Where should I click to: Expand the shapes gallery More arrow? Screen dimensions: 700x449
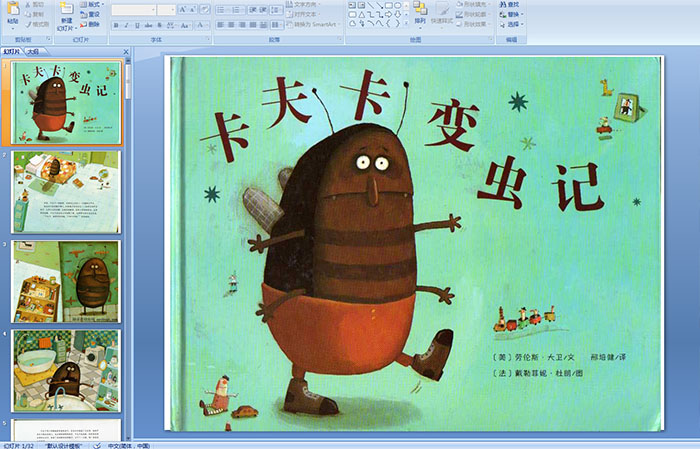[x=406, y=23]
